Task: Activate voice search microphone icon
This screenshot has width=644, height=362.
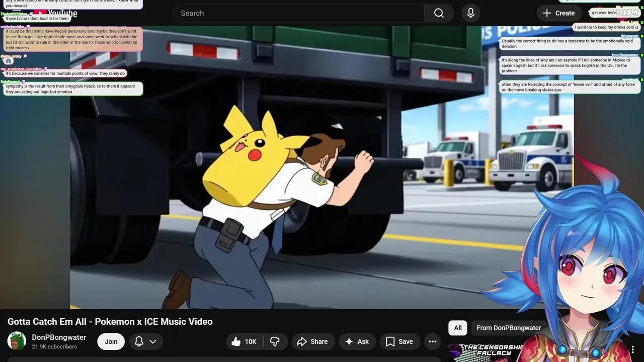Action: coord(471,13)
